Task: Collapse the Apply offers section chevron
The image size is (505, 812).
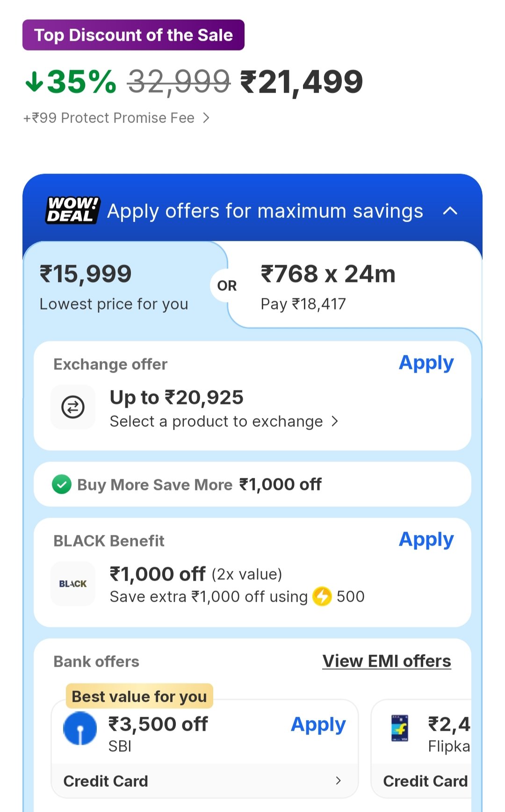Action: 450,211
